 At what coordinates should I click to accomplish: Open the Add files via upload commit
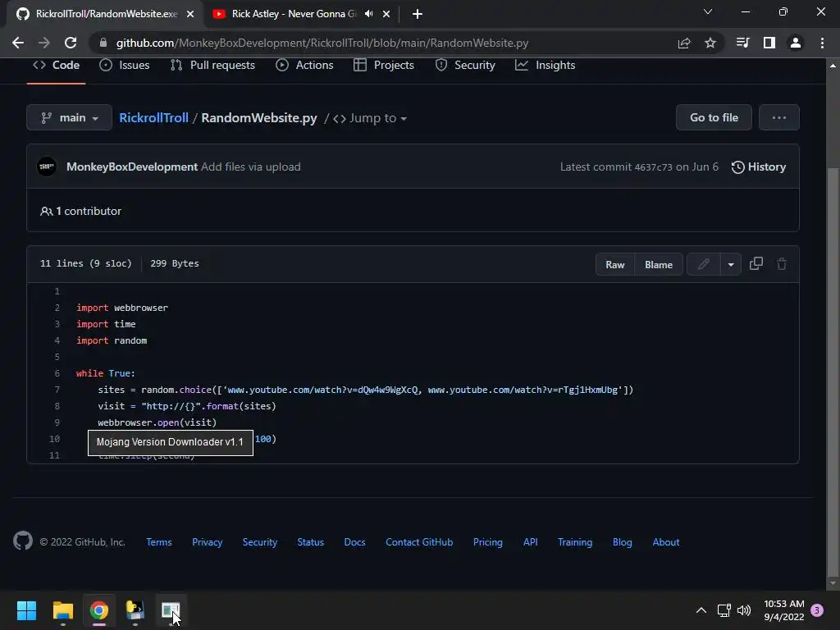(x=251, y=167)
